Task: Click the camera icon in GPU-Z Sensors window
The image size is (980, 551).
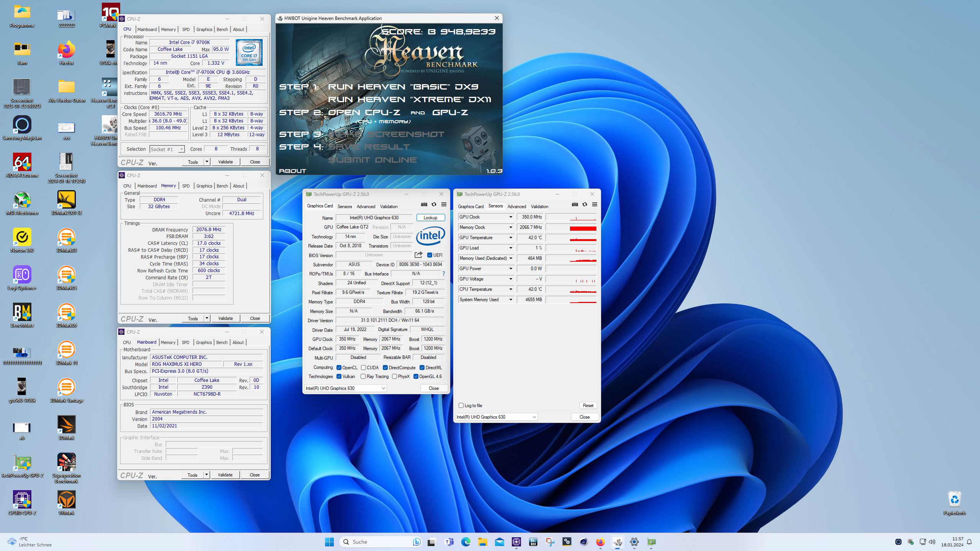Action: click(575, 205)
